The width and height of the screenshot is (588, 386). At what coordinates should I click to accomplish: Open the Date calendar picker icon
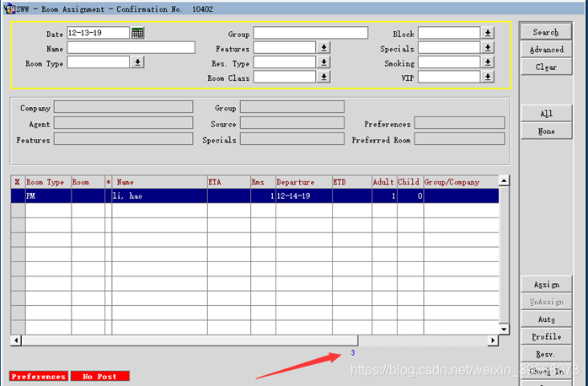click(x=137, y=33)
